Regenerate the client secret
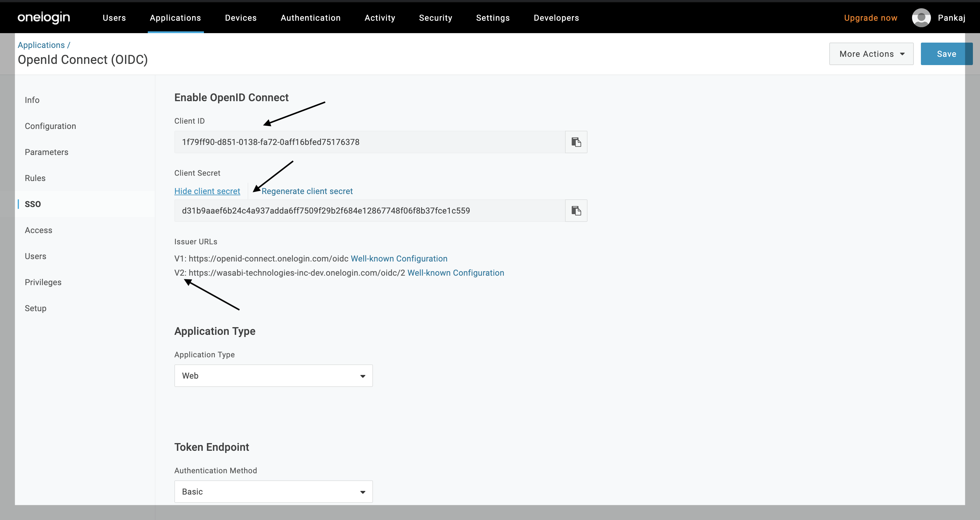Viewport: 980px width, 520px height. pos(307,191)
